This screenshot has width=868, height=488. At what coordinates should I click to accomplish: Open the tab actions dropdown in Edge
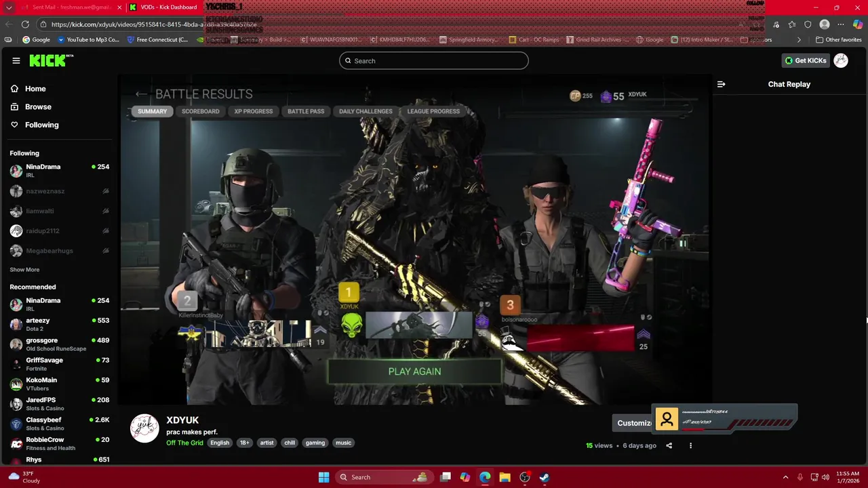coord(9,7)
